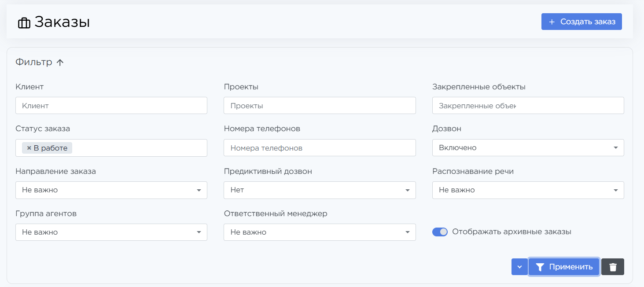Click into the Проекты input field
644x287 pixels.
tap(320, 106)
